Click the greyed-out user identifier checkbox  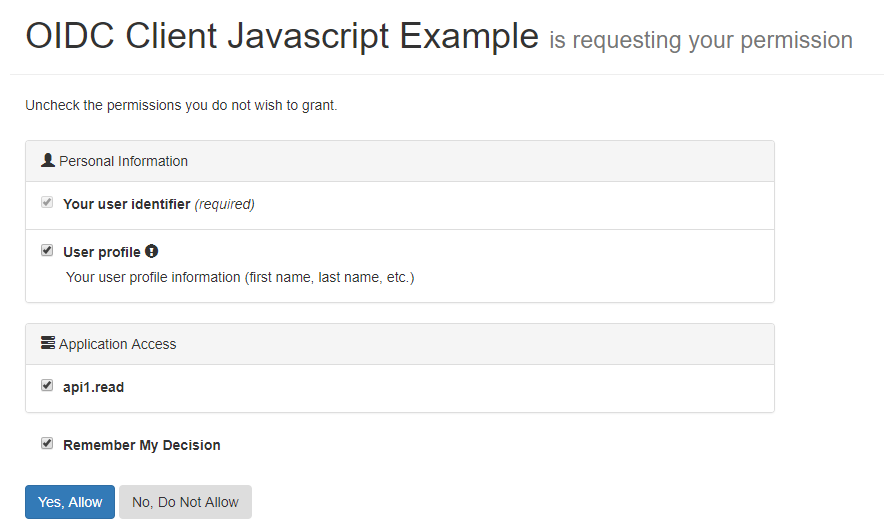[x=47, y=203]
